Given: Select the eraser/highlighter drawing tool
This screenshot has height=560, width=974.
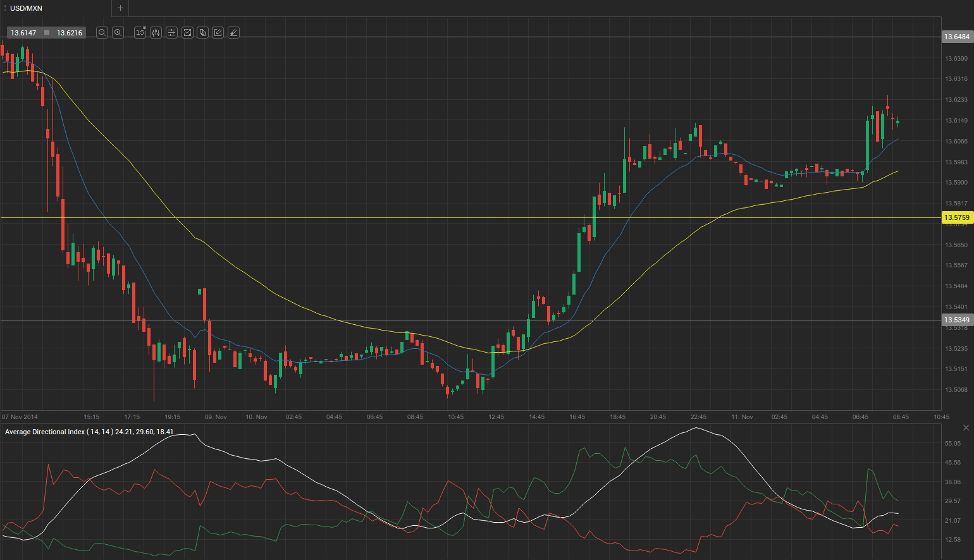Looking at the screenshot, I should [233, 32].
